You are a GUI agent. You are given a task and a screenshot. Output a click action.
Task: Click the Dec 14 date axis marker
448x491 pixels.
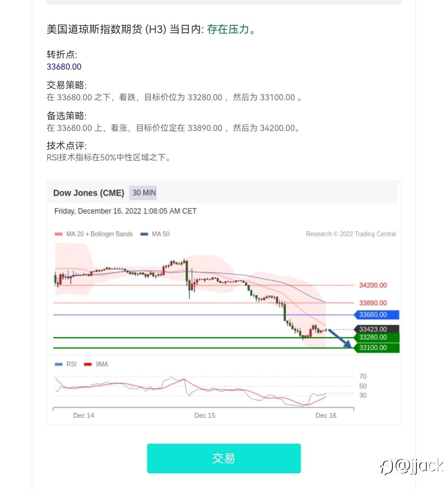click(x=84, y=416)
